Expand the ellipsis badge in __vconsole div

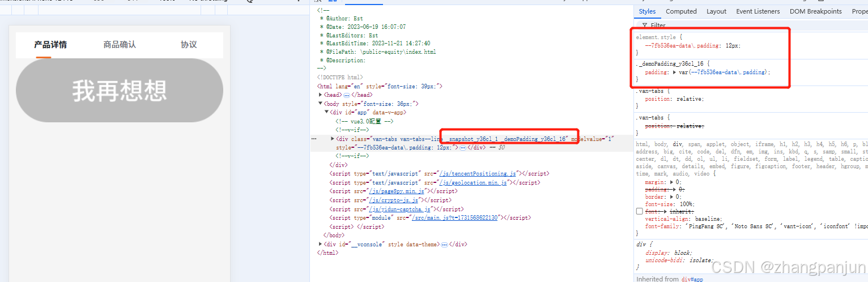coord(444,245)
